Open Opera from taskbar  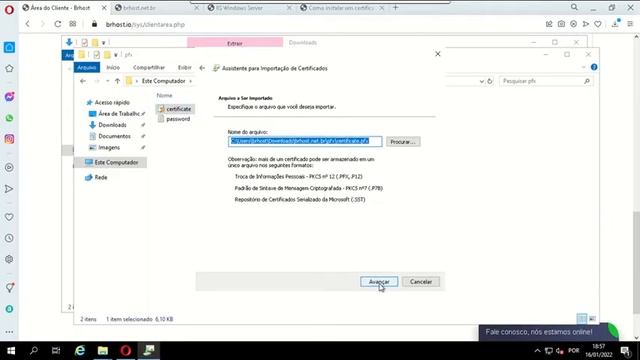click(126, 351)
